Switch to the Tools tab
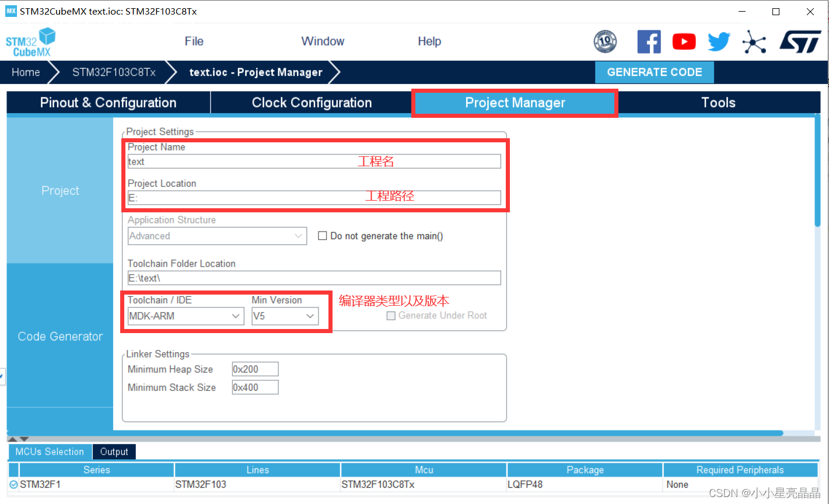Screen dimensions: 829x504 tap(719, 103)
